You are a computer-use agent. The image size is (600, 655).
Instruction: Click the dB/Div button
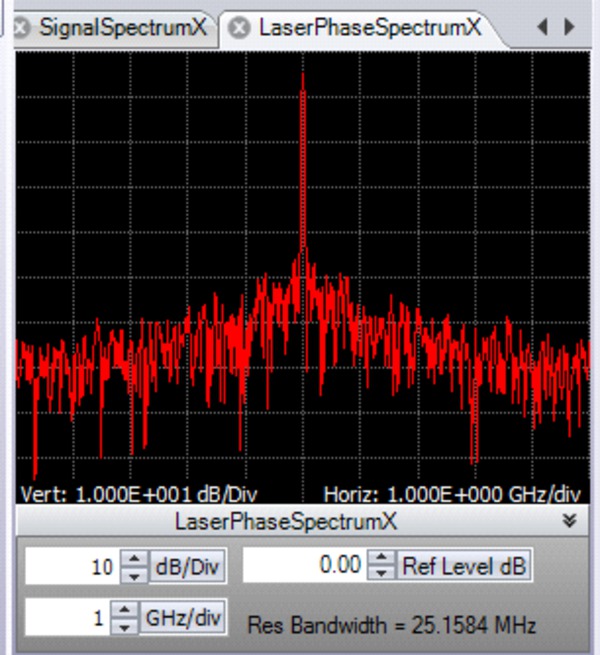tap(188, 566)
